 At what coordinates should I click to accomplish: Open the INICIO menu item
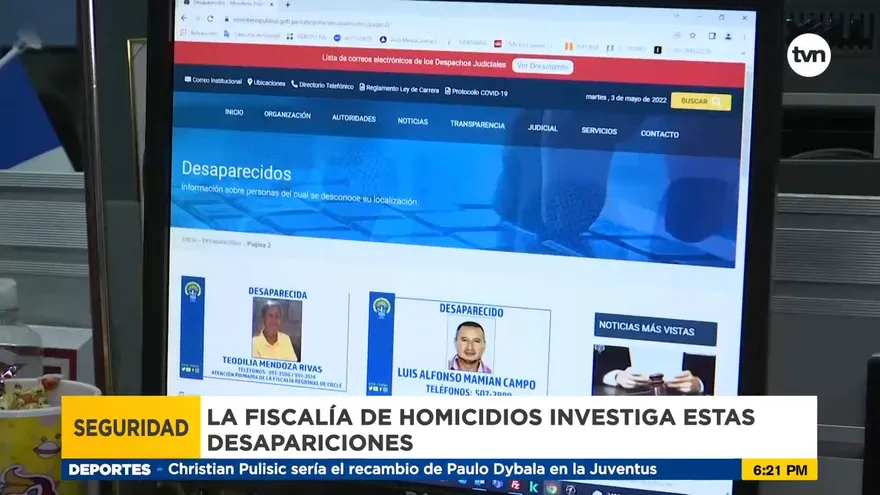click(234, 112)
